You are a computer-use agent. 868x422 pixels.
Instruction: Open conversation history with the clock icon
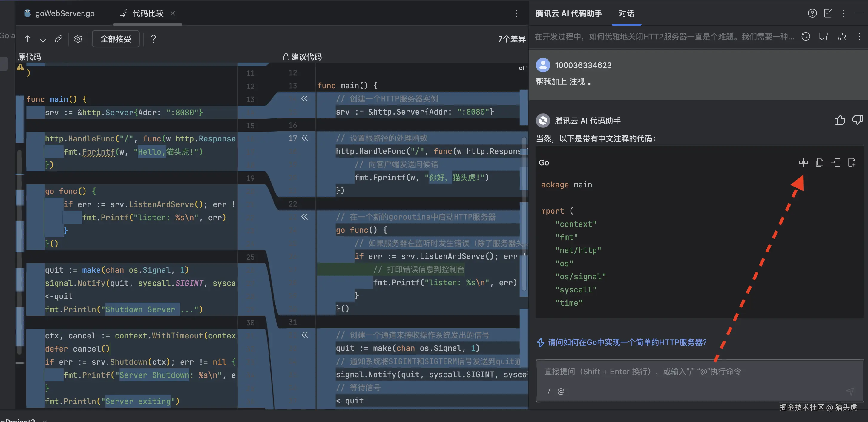point(806,36)
